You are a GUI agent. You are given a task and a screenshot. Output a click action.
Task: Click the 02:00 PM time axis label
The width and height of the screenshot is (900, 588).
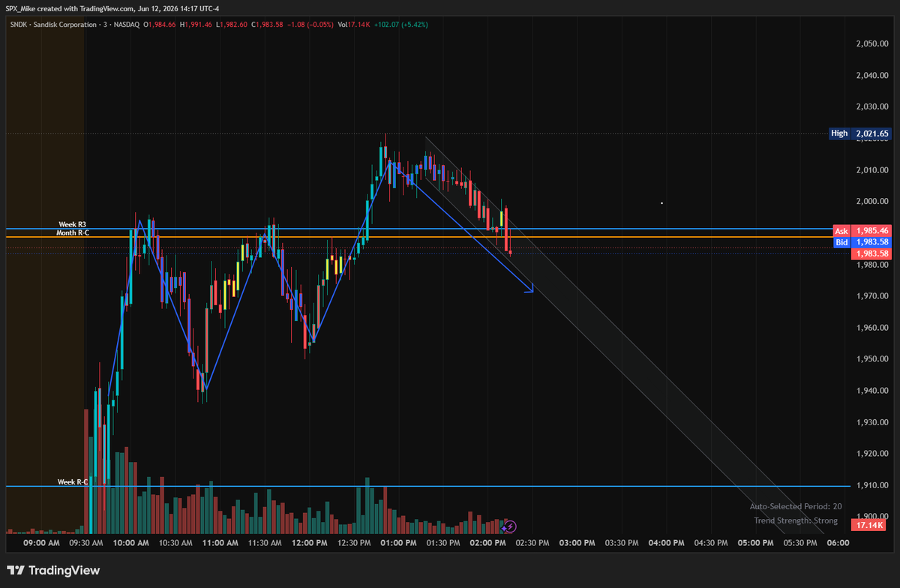(x=487, y=542)
